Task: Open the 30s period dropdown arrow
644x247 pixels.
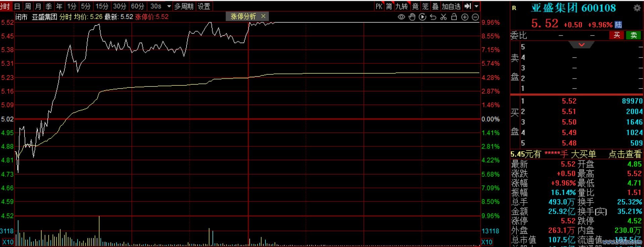Action: pyautogui.click(x=169, y=6)
